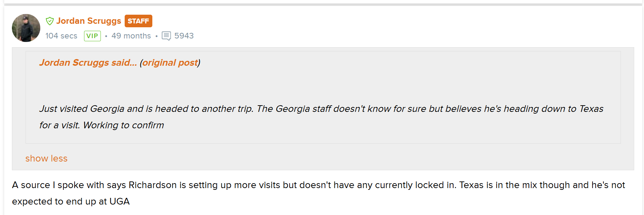This screenshot has height=215, width=644.
Task: Open the "original post" link
Action: click(170, 63)
